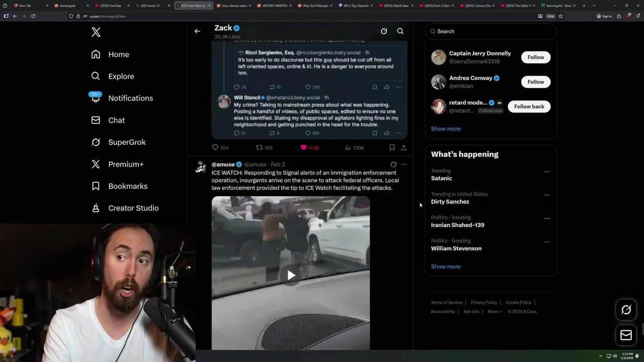Unlike the post with 4.6K likes
Viewport: 644px width, 362px height.
point(309,147)
